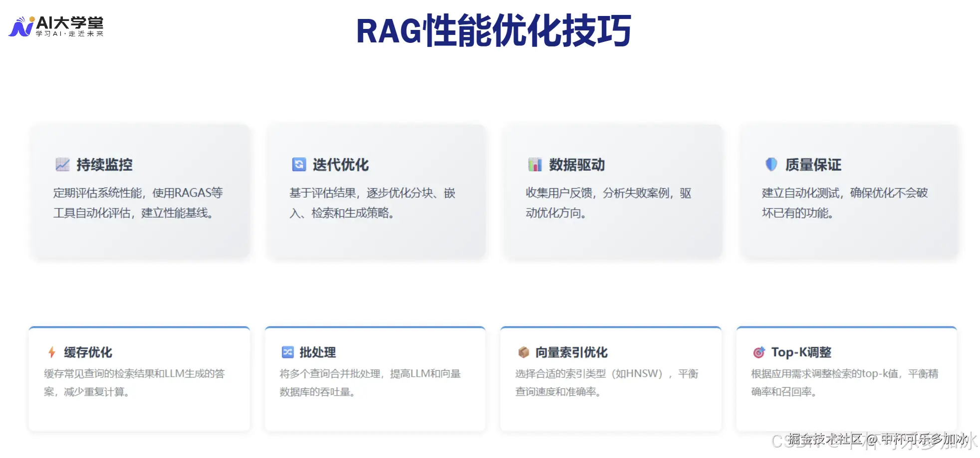The height and width of the screenshot is (458, 980).
Task: Click the line chart icon beside 持续监控
Action: pos(62,165)
